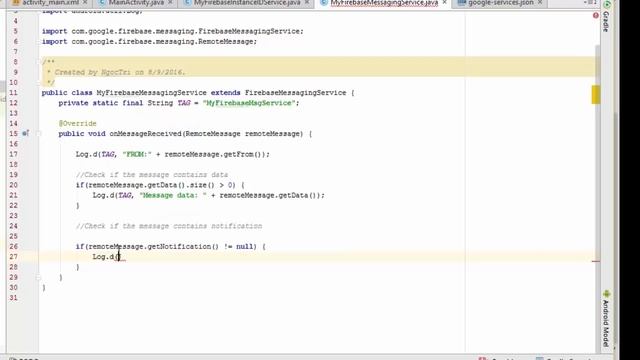
Task: Select the MyFirebaseMessagingService.java tab
Action: coord(384,3)
